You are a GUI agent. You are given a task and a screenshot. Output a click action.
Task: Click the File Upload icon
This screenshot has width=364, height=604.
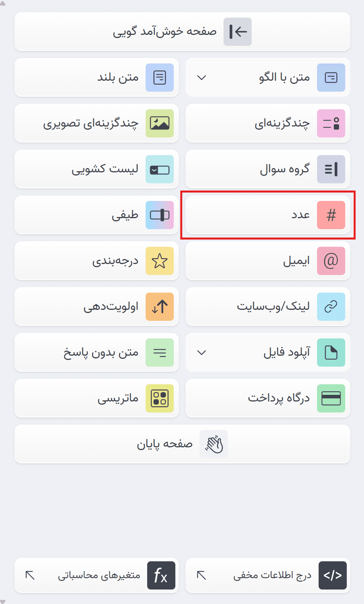[x=331, y=353]
